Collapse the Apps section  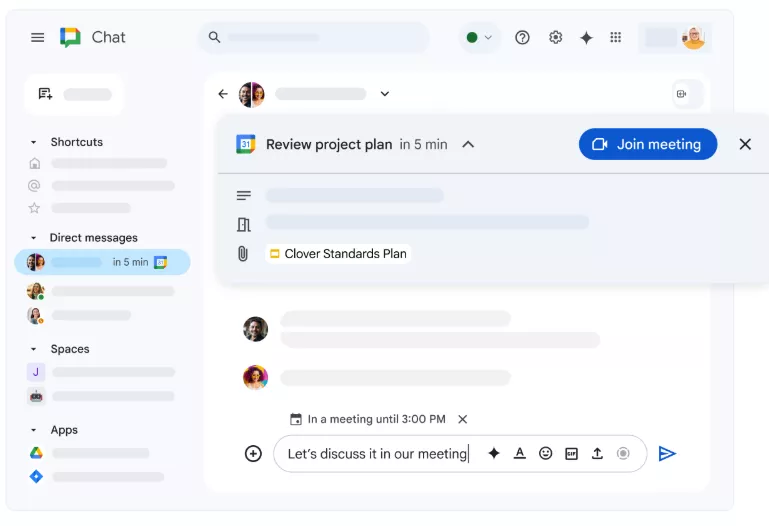(33, 430)
